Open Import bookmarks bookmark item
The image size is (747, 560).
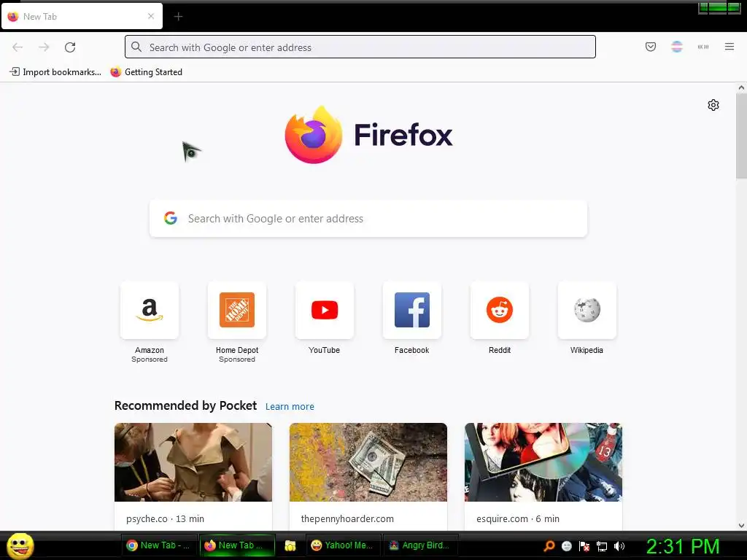[55, 72]
